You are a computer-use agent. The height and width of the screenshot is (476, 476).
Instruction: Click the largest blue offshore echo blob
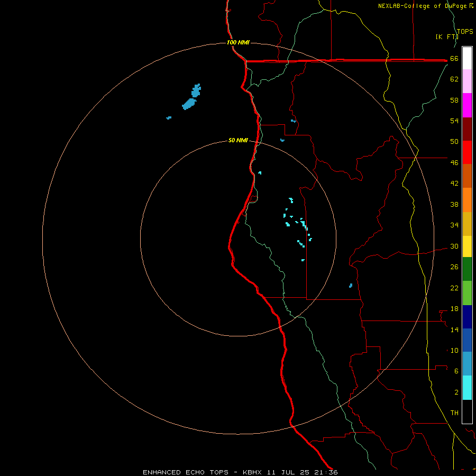tap(189, 104)
